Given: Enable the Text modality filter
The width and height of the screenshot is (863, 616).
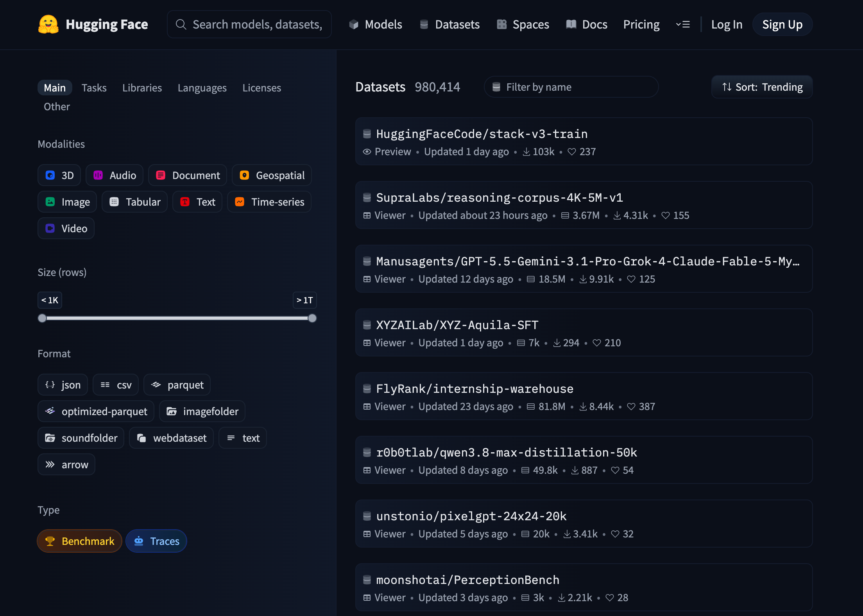Looking at the screenshot, I should [x=197, y=202].
